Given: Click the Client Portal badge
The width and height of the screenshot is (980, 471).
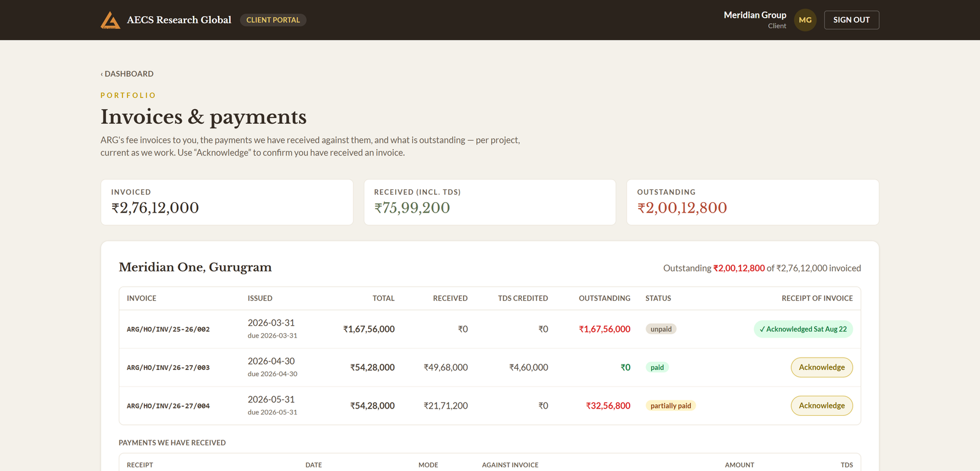Looking at the screenshot, I should [x=273, y=20].
